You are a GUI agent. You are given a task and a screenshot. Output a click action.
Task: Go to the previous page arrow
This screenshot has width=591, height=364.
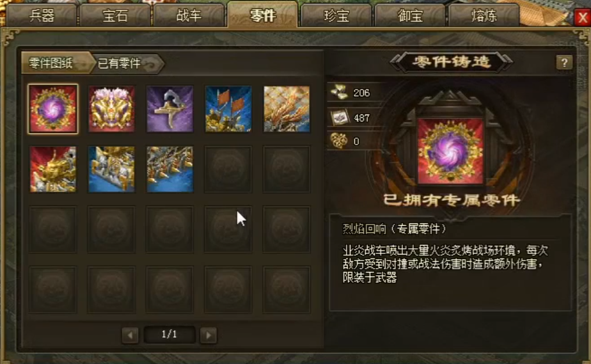[130, 335]
